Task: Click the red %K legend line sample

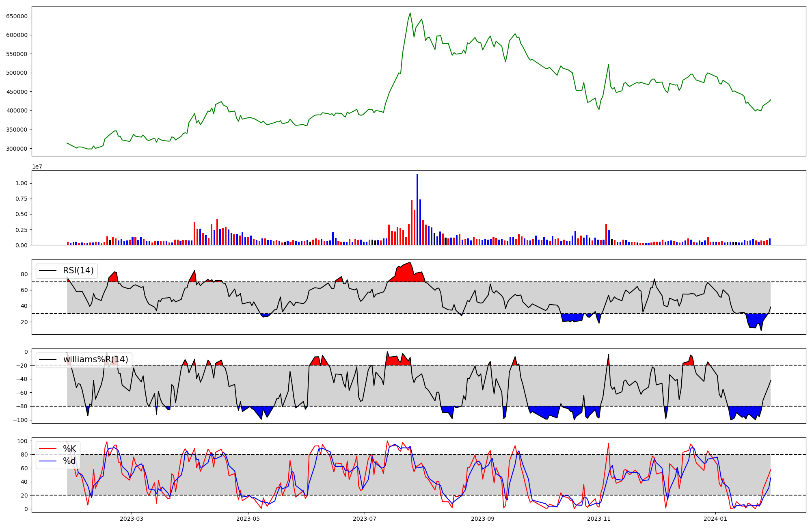Action: click(x=47, y=449)
